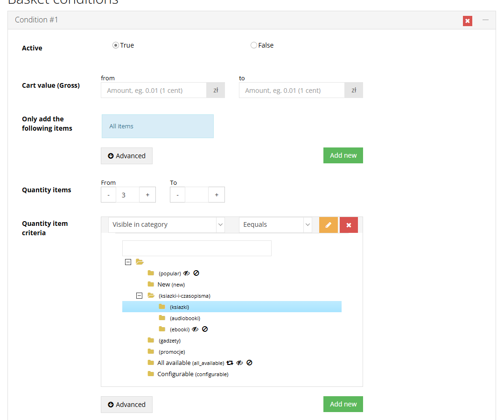Screen dimensions: 504x420
Task: Increase the Quantity items To value
Action: tap(217, 195)
